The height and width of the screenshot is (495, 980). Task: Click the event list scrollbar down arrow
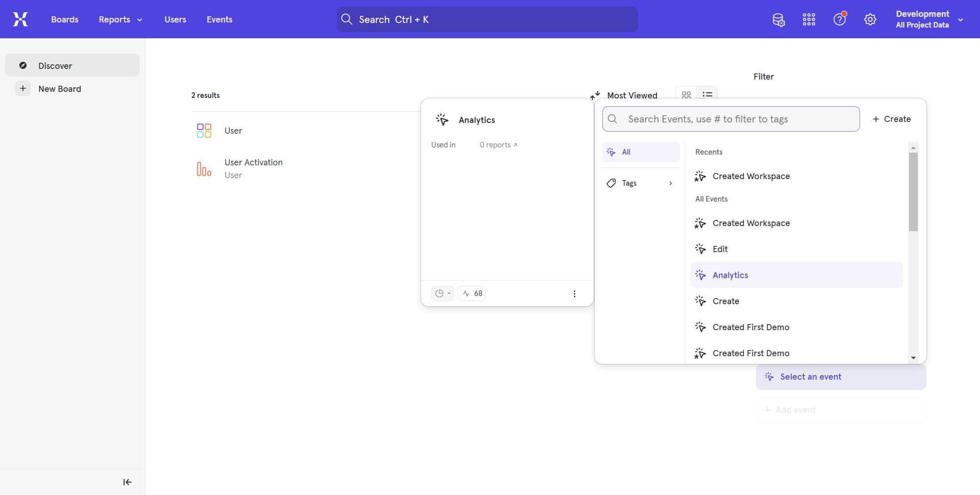pyautogui.click(x=913, y=358)
